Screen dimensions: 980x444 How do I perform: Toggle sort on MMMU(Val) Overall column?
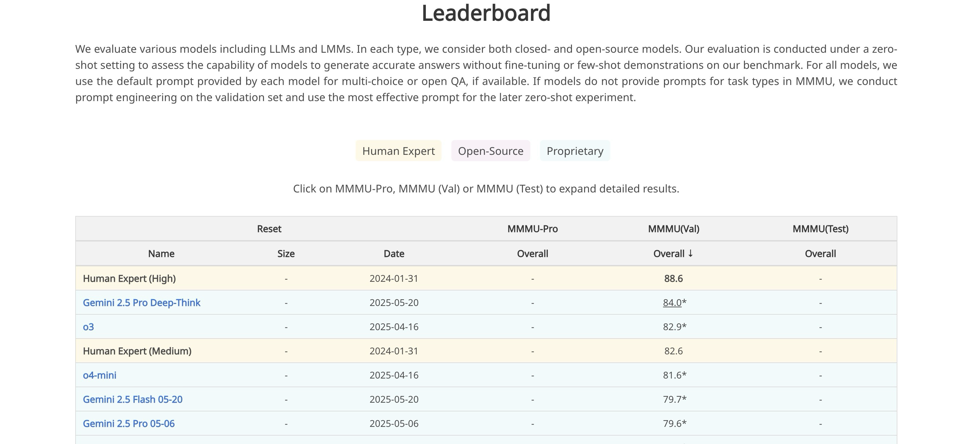(673, 254)
